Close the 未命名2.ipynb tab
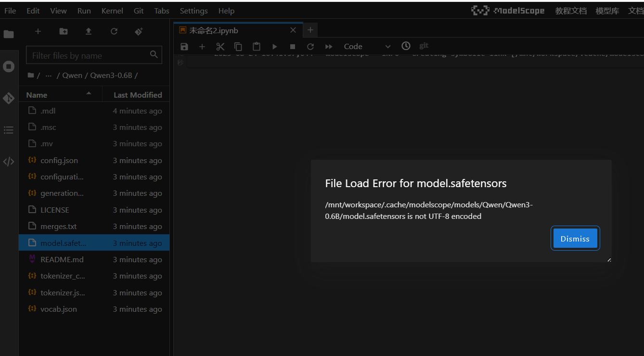Screen dimensions: 644x356 click(293, 30)
